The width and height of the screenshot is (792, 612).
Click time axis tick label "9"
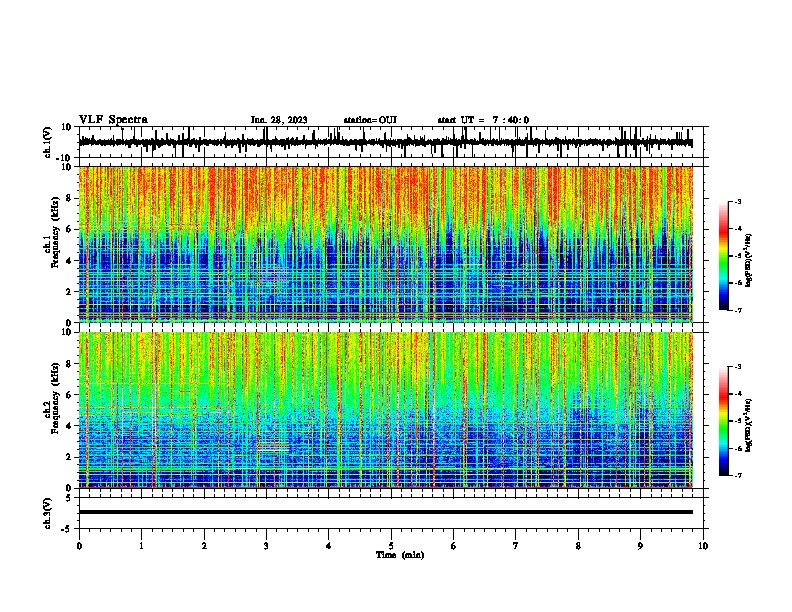[640, 546]
